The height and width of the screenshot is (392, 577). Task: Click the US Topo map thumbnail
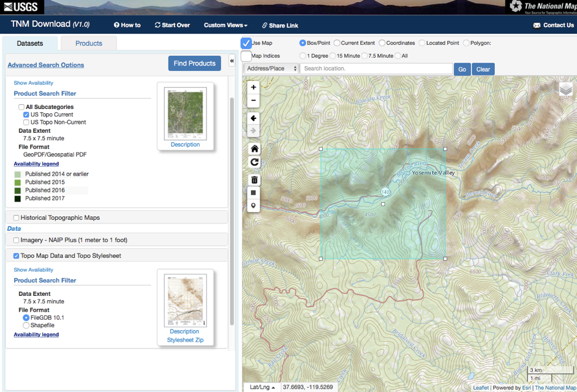pos(186,113)
